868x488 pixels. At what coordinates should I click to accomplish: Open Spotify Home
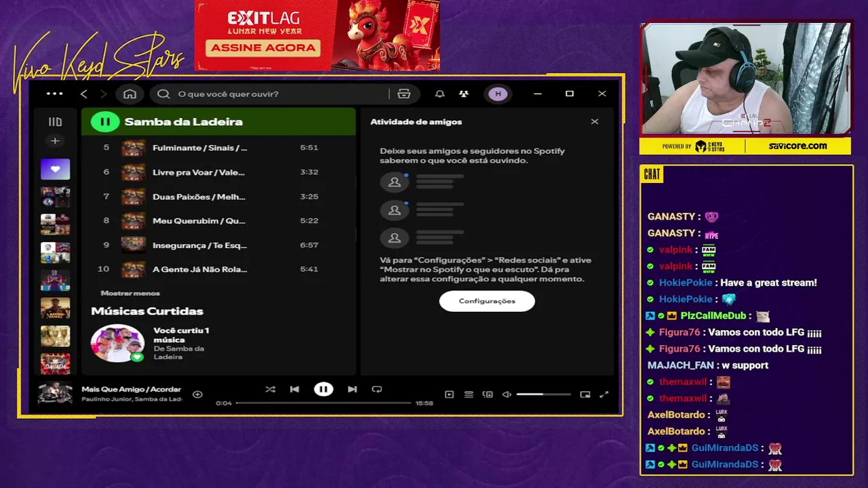pyautogui.click(x=130, y=94)
